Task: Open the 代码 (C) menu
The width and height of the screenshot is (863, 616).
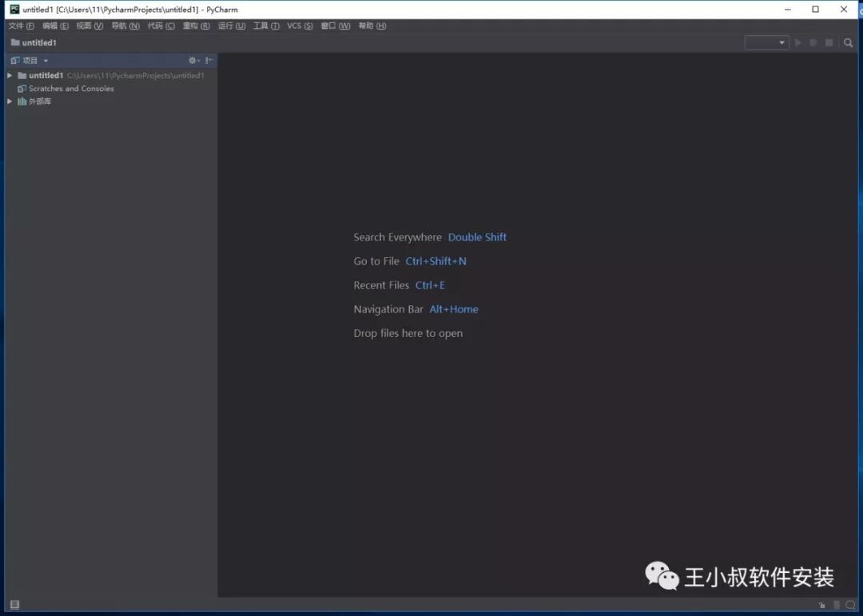Action: [161, 26]
